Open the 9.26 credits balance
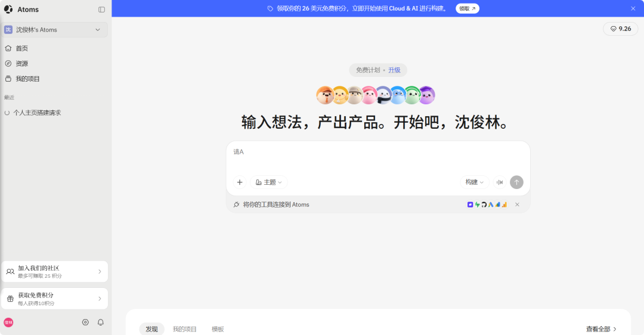The width and height of the screenshot is (644, 335). click(620, 29)
